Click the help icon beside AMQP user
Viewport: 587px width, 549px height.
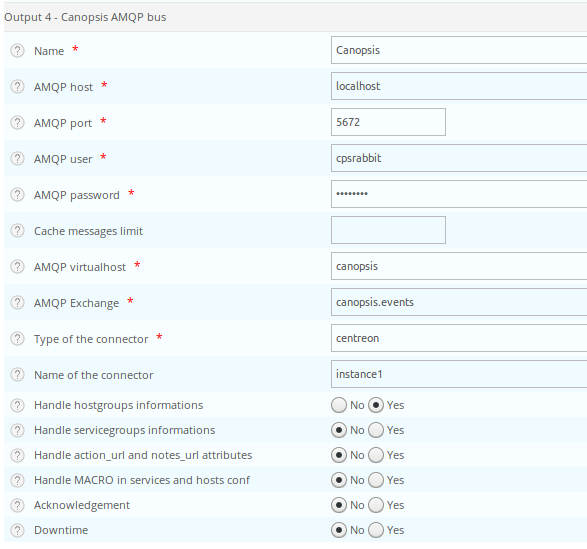pyautogui.click(x=17, y=158)
